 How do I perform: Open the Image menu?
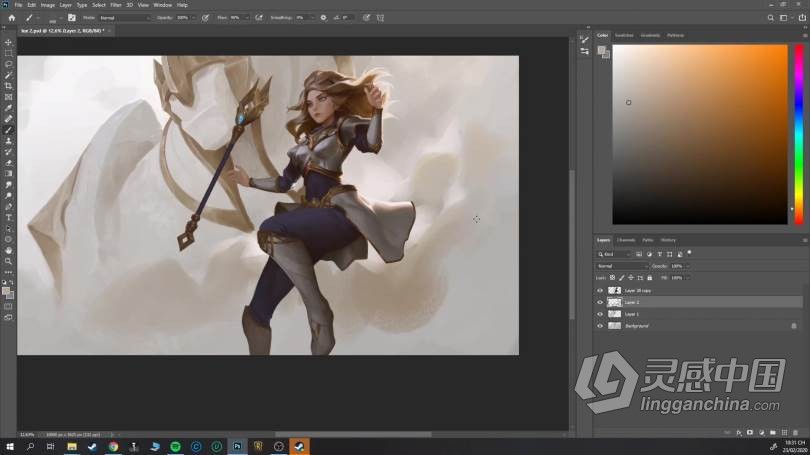(x=48, y=5)
